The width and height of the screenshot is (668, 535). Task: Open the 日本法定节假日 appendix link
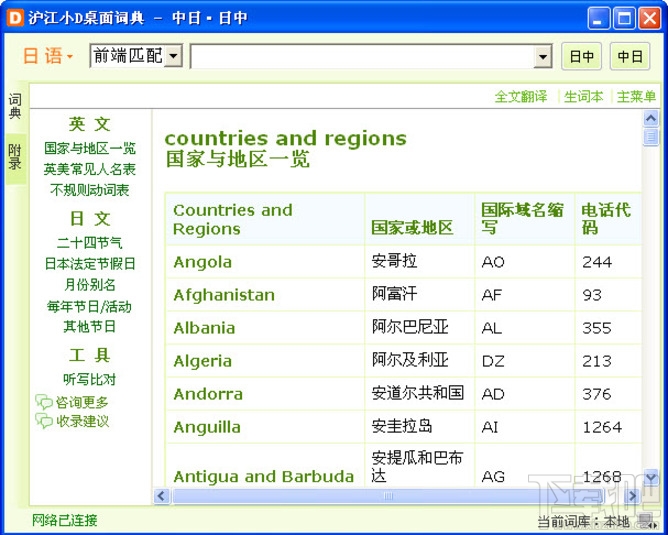89,264
